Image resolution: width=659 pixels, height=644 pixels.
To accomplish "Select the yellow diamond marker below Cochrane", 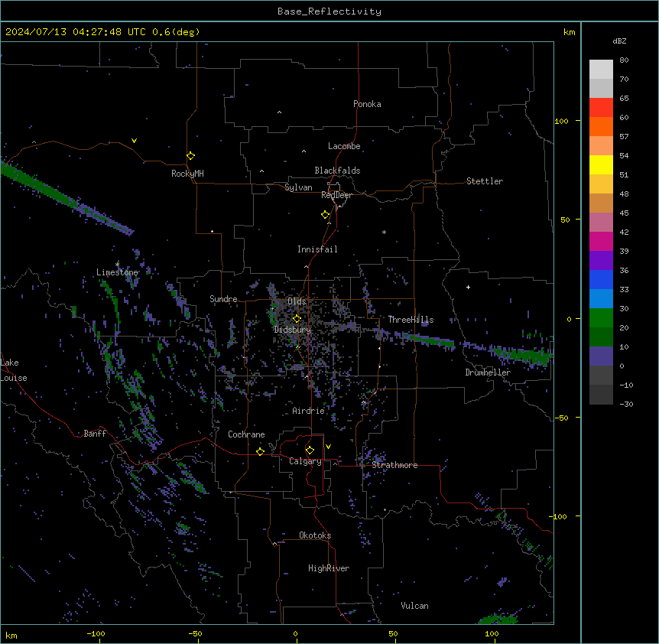I will [260, 452].
